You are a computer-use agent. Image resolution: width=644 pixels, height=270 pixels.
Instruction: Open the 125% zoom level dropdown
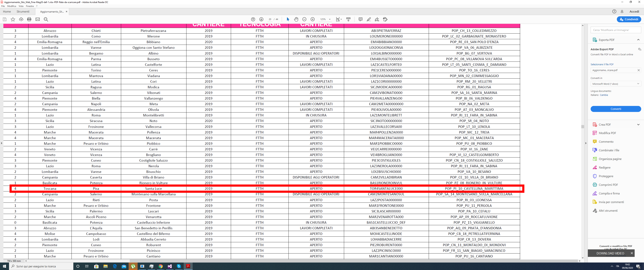point(329,19)
